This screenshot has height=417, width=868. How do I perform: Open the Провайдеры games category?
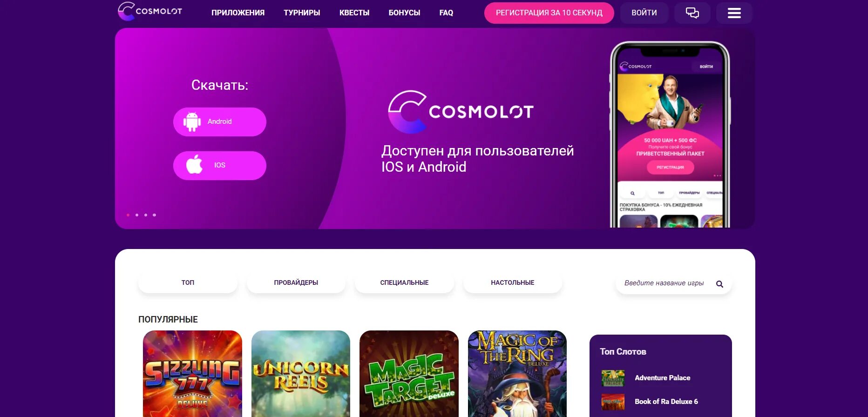coord(296,282)
